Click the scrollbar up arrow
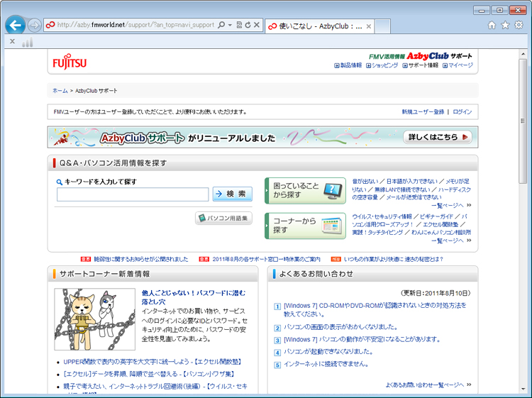532x398 pixels. [x=523, y=54]
